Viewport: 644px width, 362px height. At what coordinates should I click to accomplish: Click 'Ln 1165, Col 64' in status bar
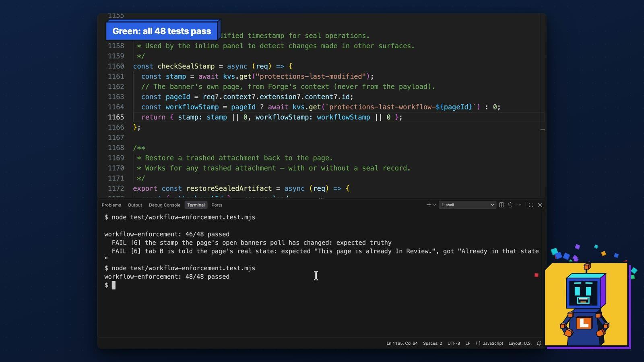click(402, 343)
